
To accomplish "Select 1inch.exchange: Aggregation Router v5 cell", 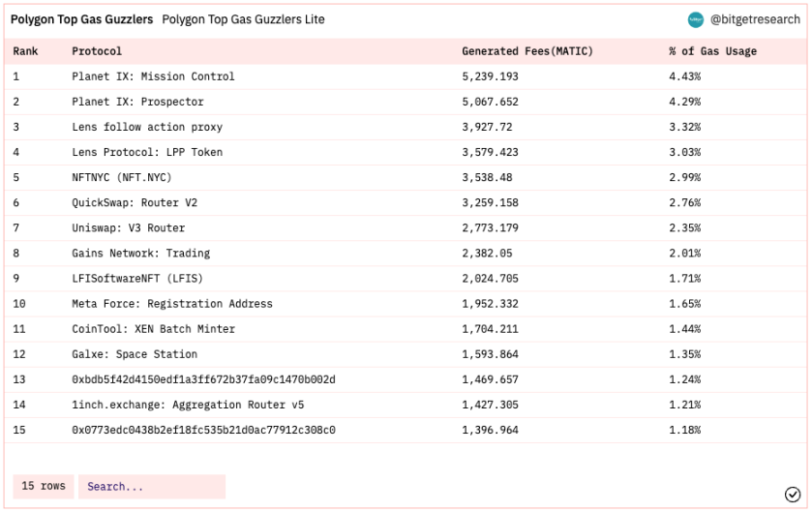I will [188, 405].
